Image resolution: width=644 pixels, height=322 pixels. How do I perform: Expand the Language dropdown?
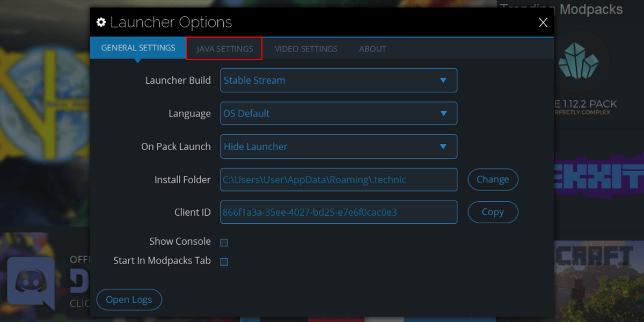[339, 113]
